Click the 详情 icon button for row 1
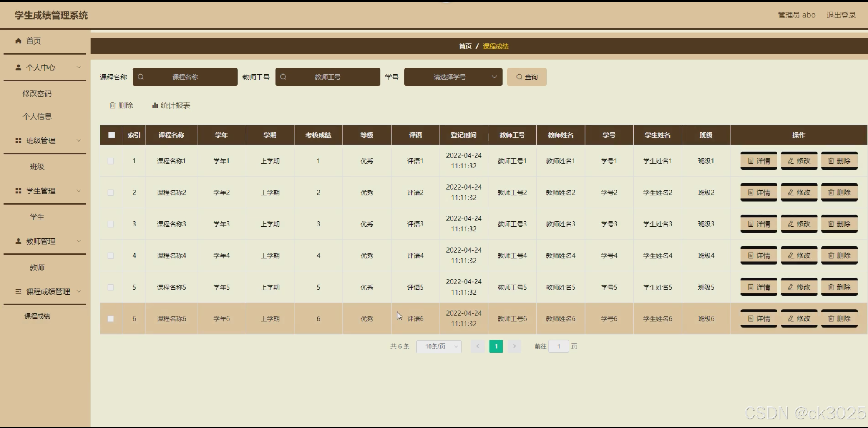The width and height of the screenshot is (868, 428). pyautogui.click(x=758, y=161)
